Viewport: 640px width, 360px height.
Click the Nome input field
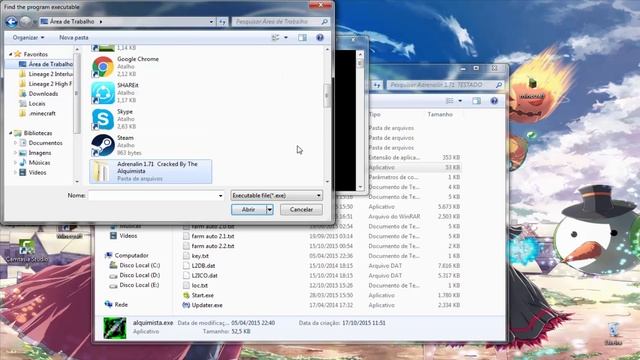point(152,196)
